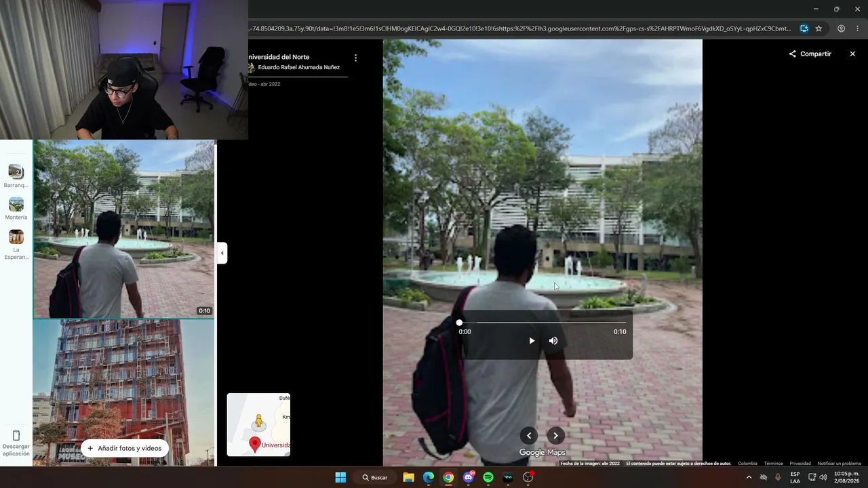This screenshot has width=868, height=488.
Task: Open File Explorer from the taskbar
Action: pos(408,477)
